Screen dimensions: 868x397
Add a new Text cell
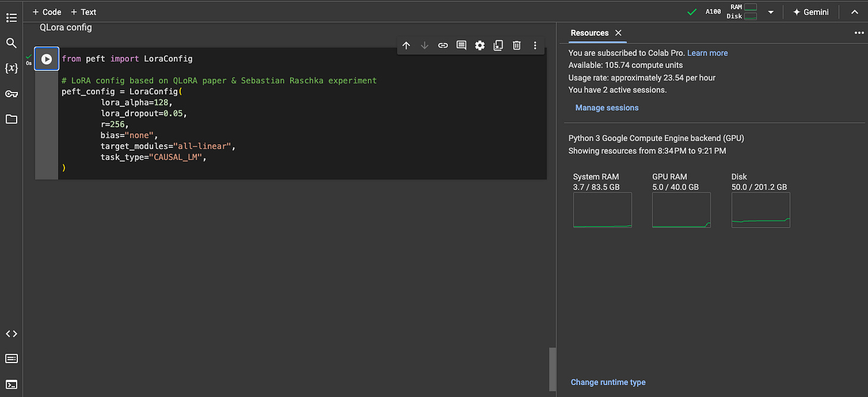pos(83,12)
